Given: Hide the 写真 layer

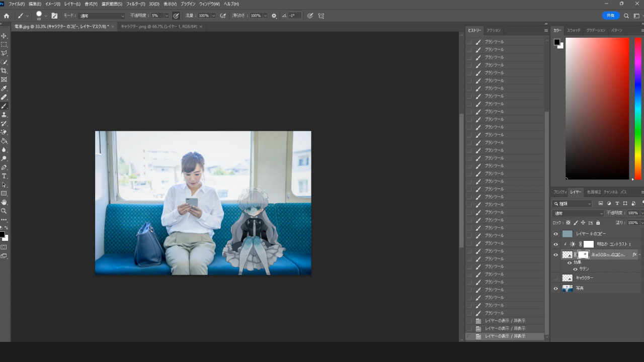Looking at the screenshot, I should pos(556,289).
